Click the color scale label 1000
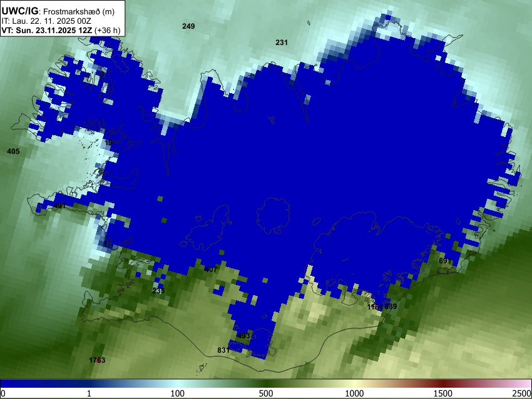The width and height of the screenshot is (532, 399). [354, 393]
